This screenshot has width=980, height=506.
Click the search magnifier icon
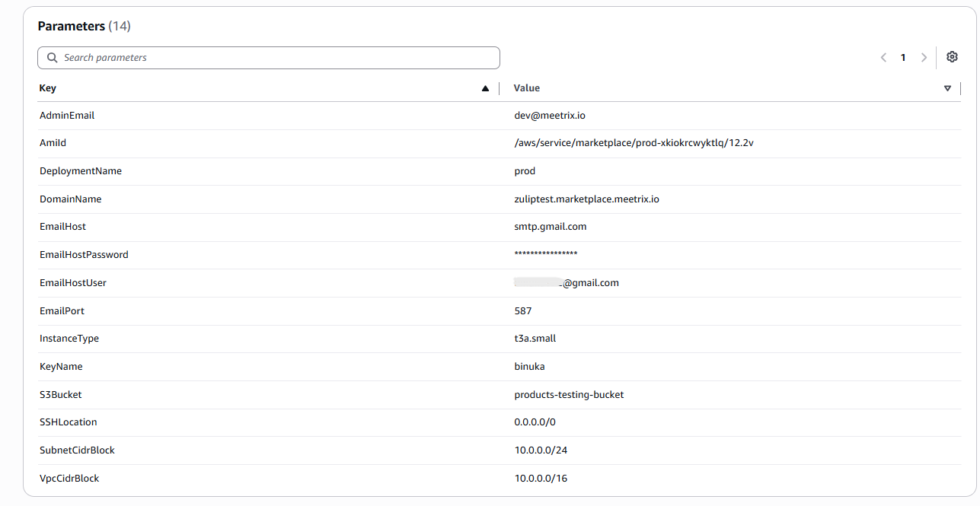[53, 58]
